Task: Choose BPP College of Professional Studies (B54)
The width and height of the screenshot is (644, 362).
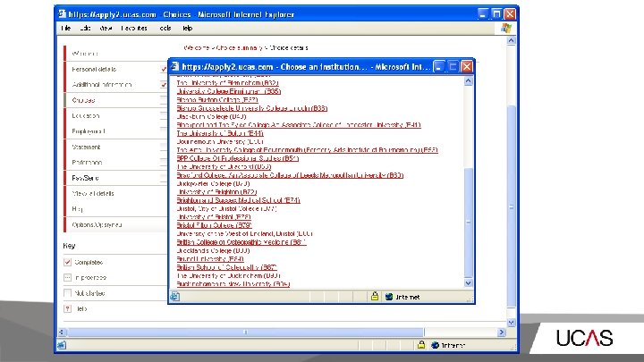Action: coord(237,158)
